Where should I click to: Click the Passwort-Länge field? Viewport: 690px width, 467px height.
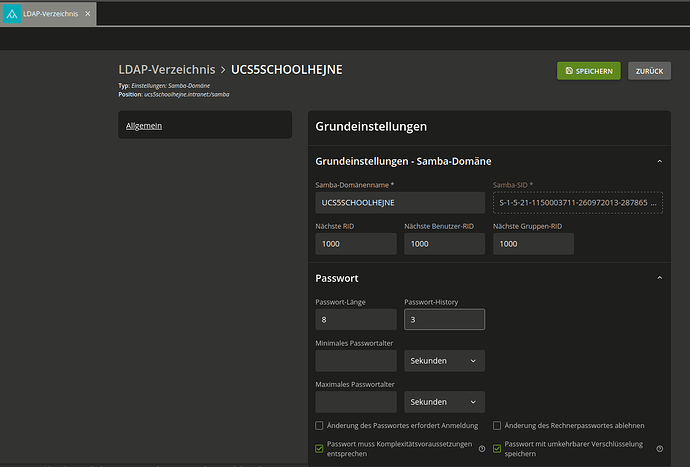pos(356,320)
